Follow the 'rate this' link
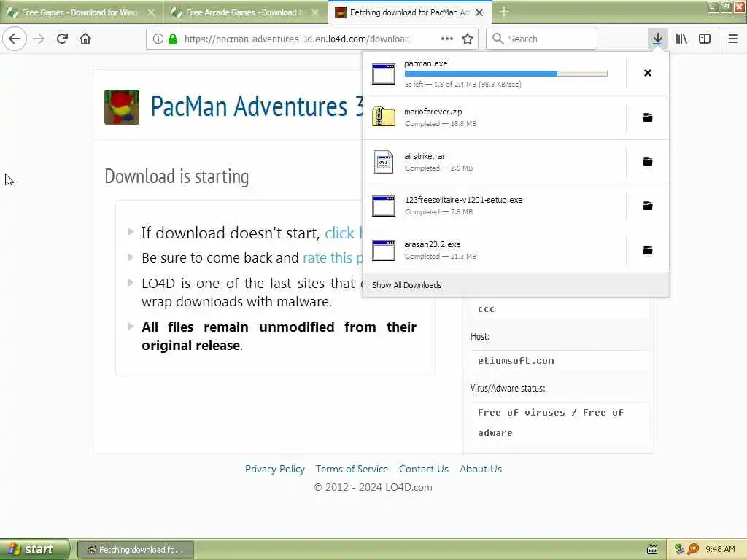Image resolution: width=747 pixels, height=560 pixels. [x=333, y=257]
